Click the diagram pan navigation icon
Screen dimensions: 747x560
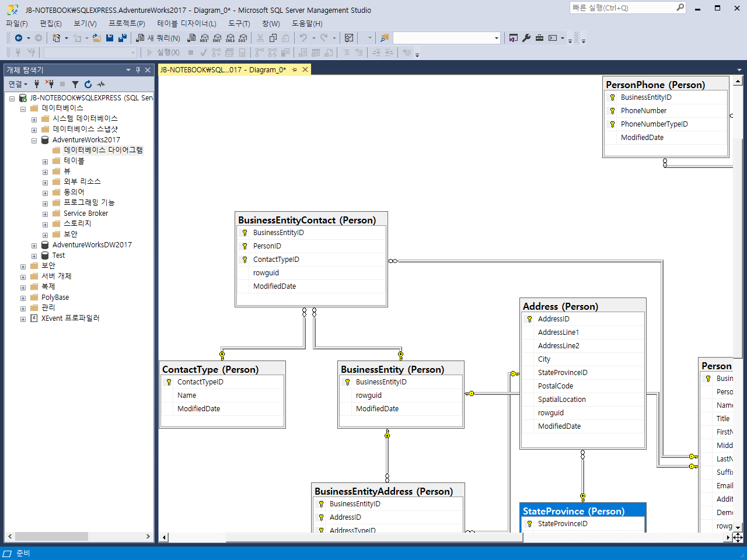point(738,537)
